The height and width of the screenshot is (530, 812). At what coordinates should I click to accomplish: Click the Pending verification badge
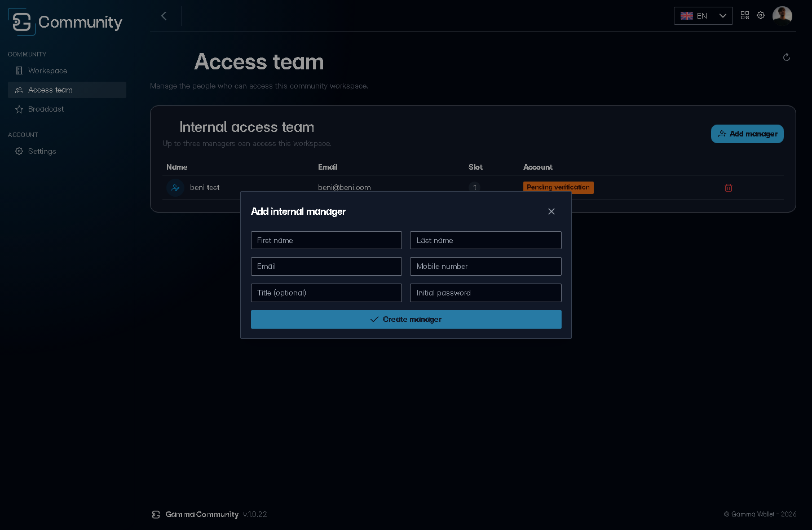click(558, 187)
